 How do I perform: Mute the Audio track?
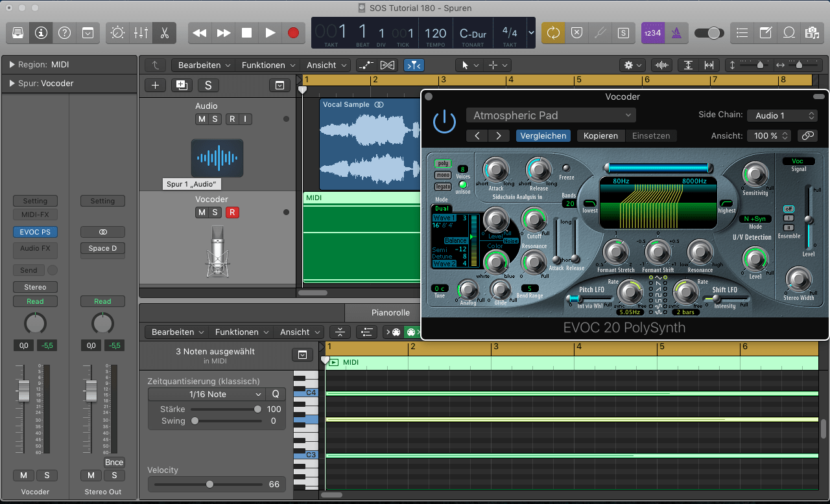pyautogui.click(x=202, y=119)
